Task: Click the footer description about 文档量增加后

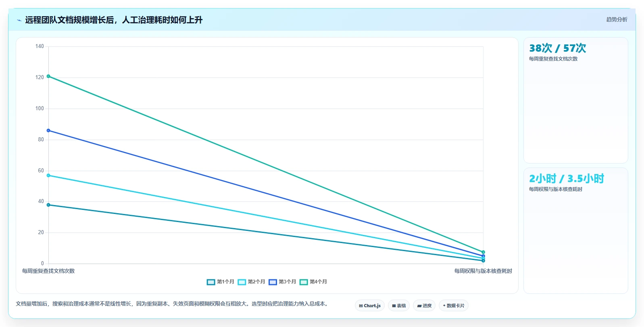Action: (173, 304)
